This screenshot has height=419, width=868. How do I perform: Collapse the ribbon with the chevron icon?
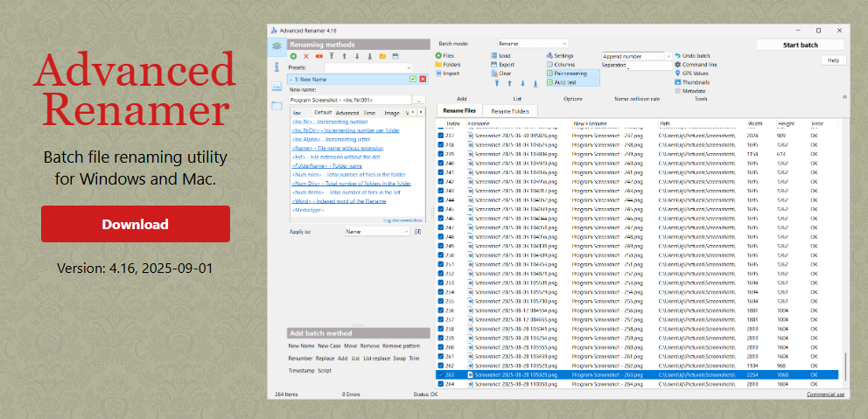point(844,96)
